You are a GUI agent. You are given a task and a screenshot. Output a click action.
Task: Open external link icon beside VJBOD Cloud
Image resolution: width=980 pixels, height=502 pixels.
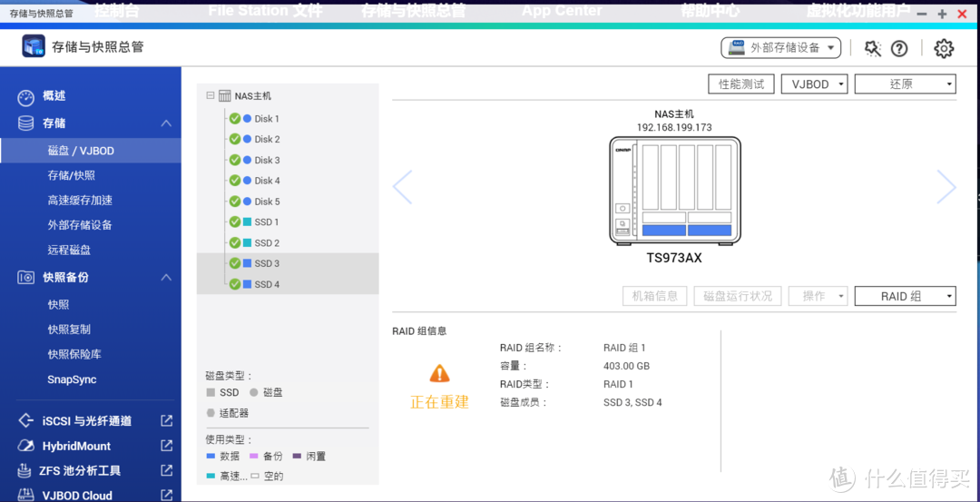pyautogui.click(x=166, y=495)
